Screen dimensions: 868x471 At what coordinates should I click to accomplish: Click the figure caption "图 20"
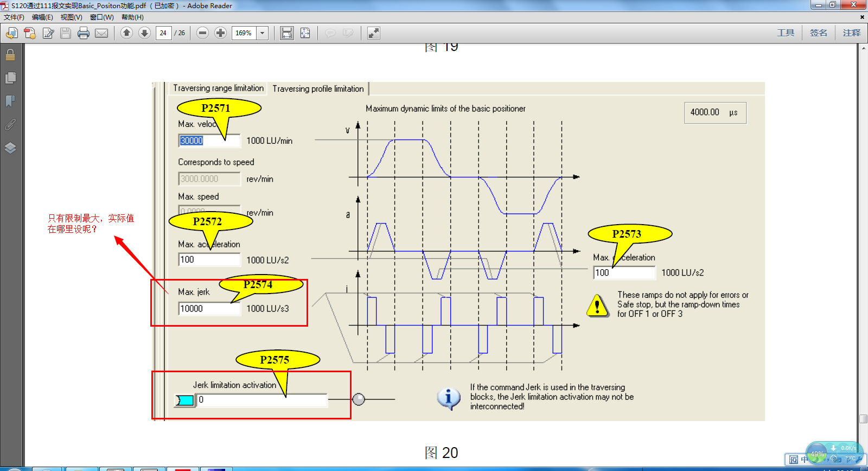click(441, 453)
